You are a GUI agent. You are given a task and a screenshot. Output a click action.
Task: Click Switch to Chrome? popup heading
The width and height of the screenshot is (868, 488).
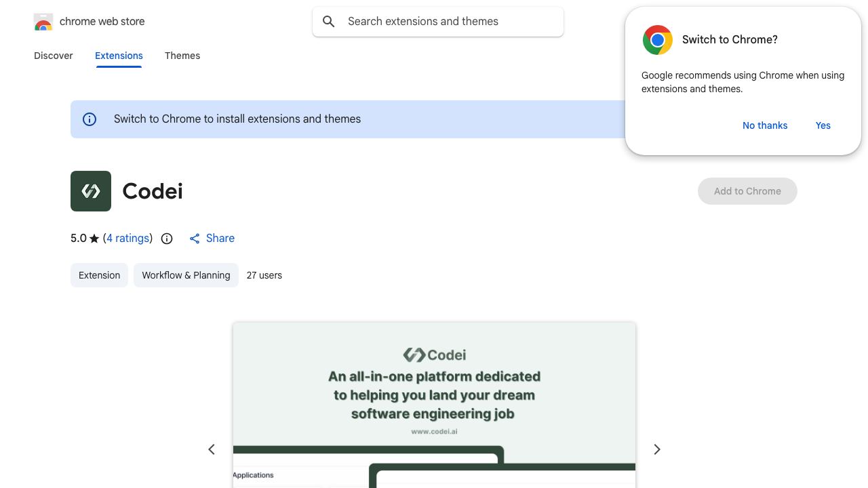pyautogui.click(x=730, y=40)
